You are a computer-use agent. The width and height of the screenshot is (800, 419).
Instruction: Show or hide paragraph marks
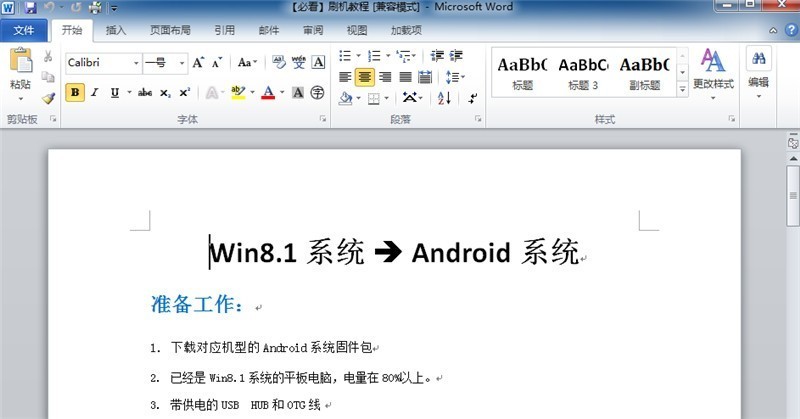pyautogui.click(x=473, y=97)
